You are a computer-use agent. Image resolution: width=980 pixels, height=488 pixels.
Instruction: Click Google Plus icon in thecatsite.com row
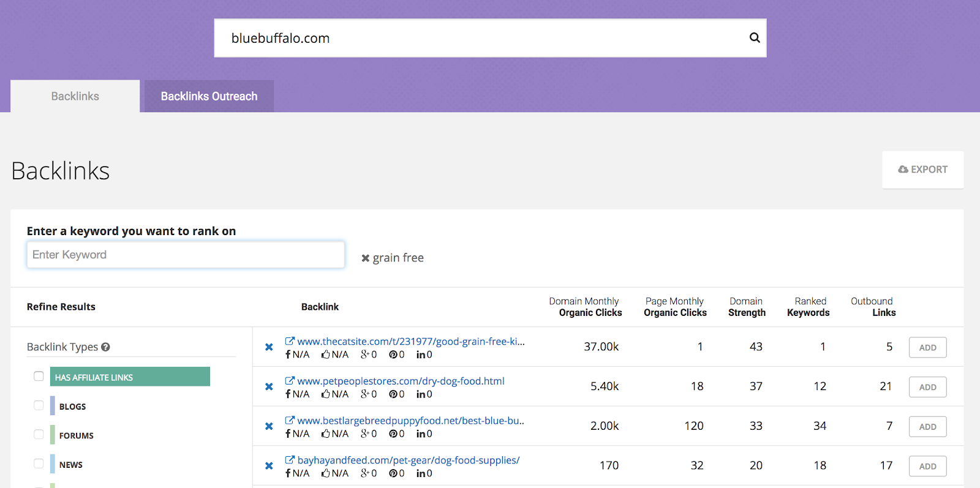[365, 355]
